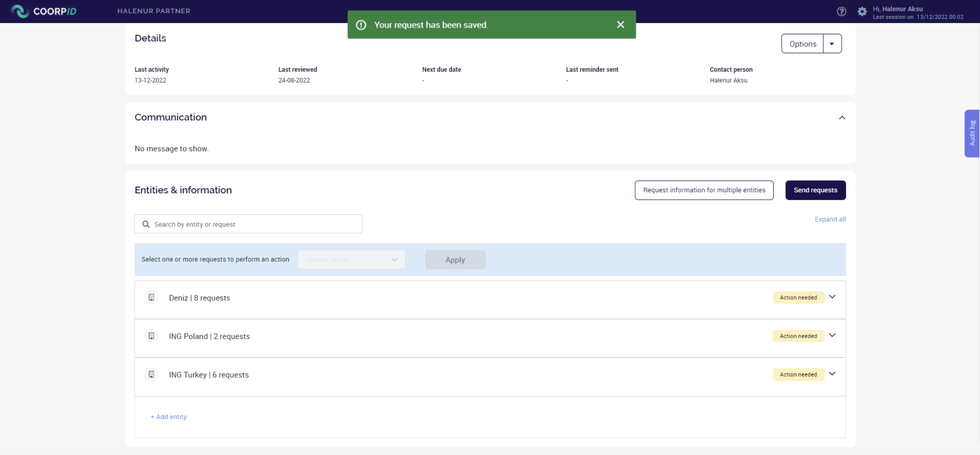980x455 pixels.
Task: Open the Options dropdown arrow
Action: tap(832, 44)
